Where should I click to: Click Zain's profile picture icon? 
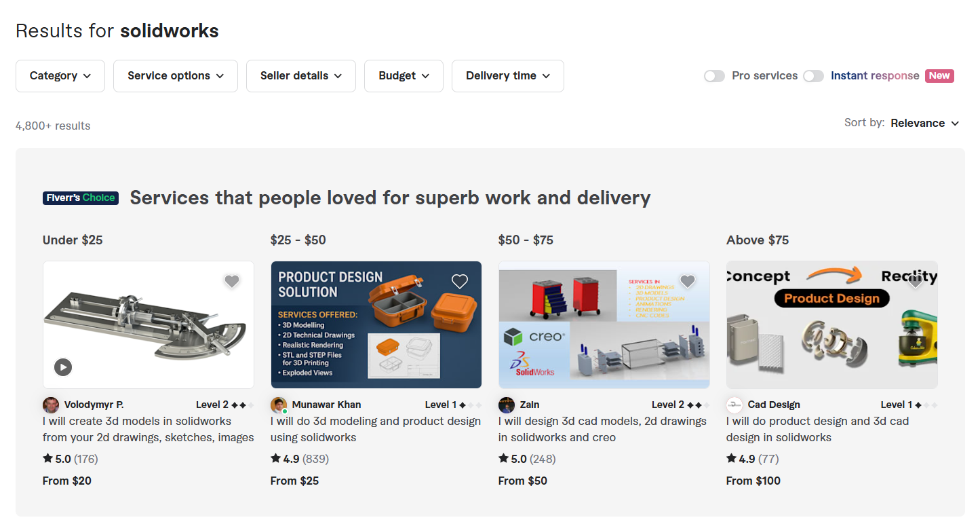click(507, 405)
